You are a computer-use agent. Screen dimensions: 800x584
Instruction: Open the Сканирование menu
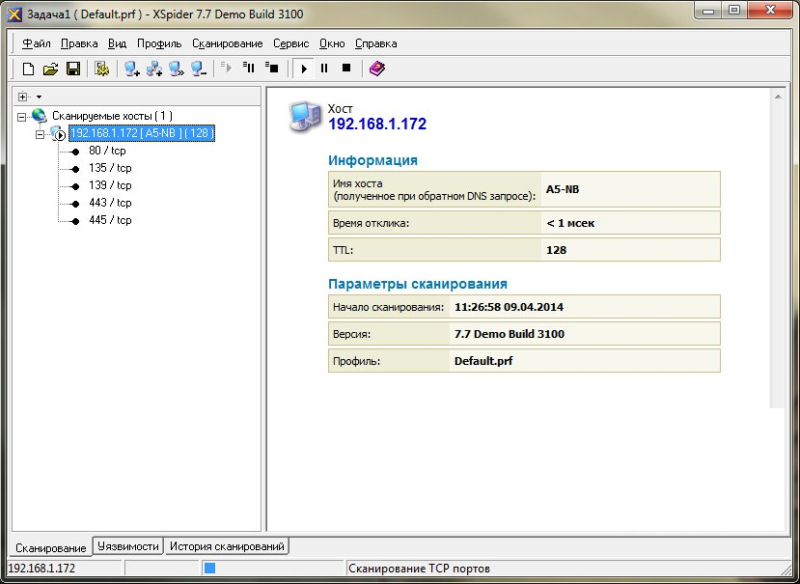pos(228,44)
